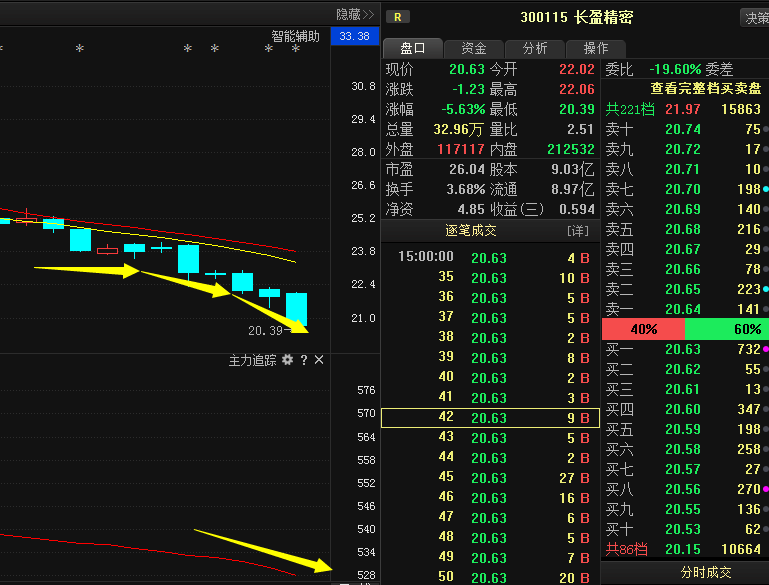Open the 主力追踪 indicator settings gear
Image resolution: width=769 pixels, height=585 pixels.
(x=287, y=360)
